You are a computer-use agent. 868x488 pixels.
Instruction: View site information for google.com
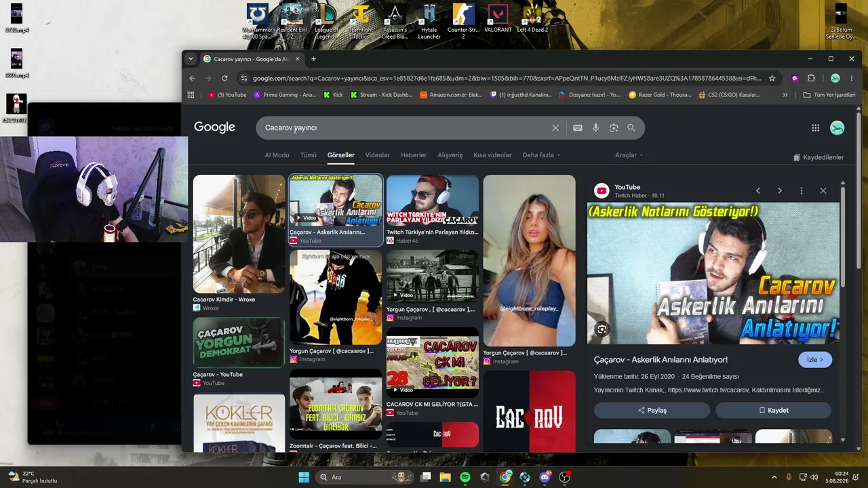243,78
